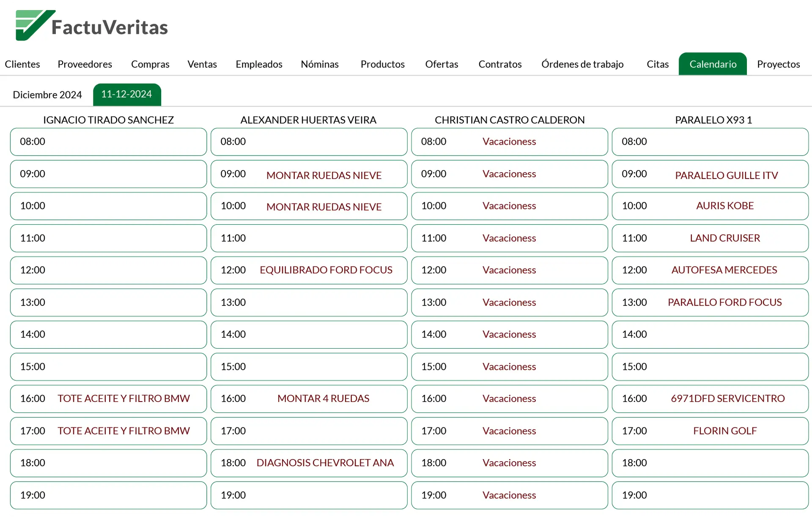Open the PARALELO FORD FOCUS appointment

[x=710, y=303]
